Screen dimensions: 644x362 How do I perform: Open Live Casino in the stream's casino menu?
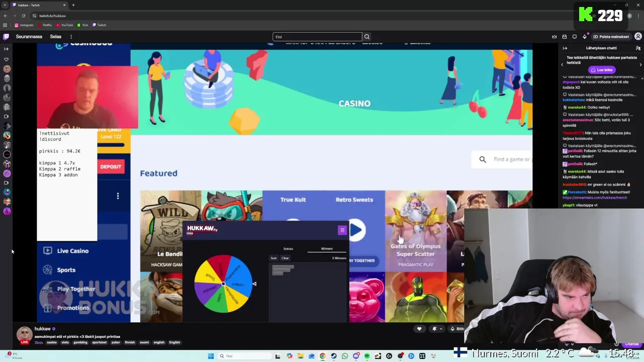point(65,251)
